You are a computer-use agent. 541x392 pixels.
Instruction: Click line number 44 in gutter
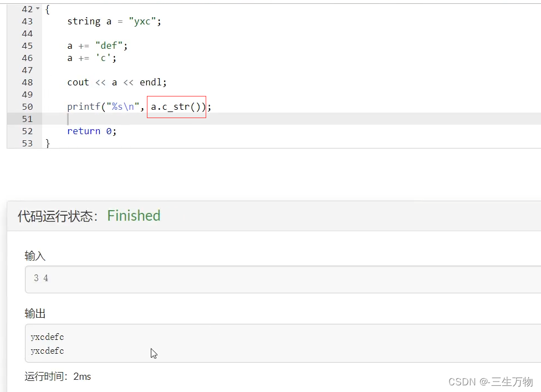click(x=27, y=33)
